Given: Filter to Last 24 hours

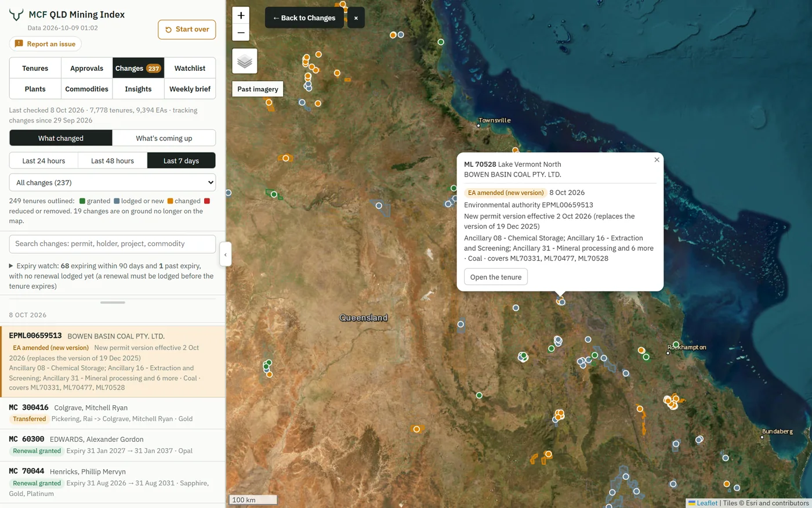Looking at the screenshot, I should click(x=43, y=161).
